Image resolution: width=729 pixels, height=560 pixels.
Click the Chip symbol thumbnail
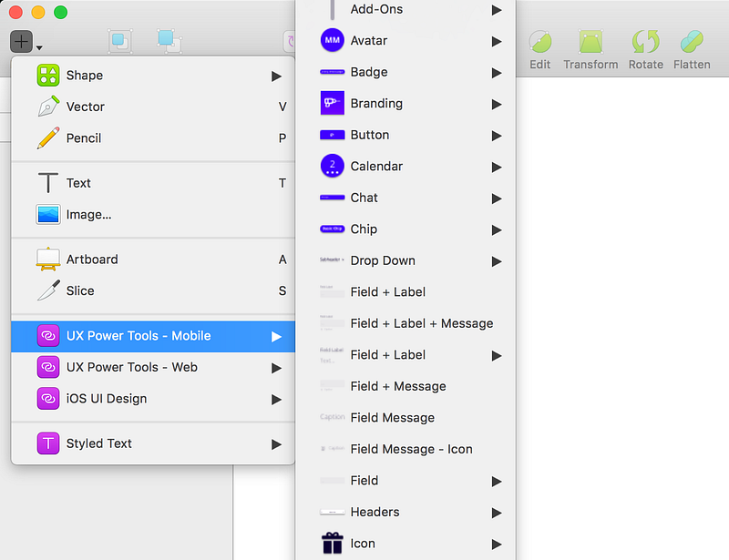(333, 229)
